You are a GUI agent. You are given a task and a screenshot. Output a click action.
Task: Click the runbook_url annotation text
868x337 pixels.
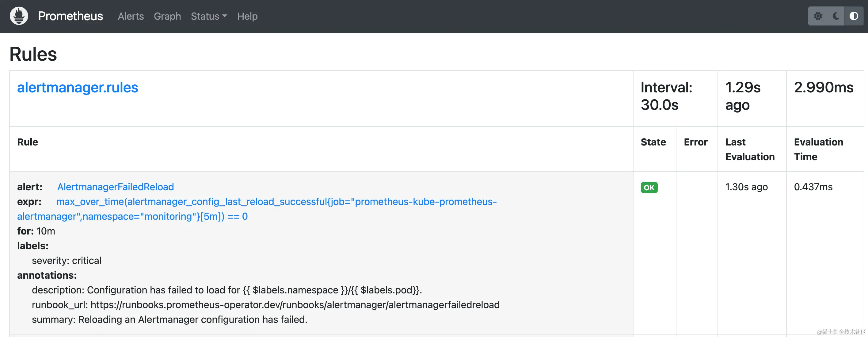pyautogui.click(x=265, y=304)
